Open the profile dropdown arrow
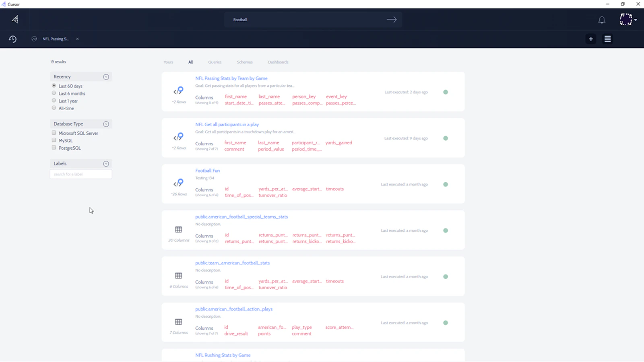The height and width of the screenshot is (362, 644). [636, 20]
